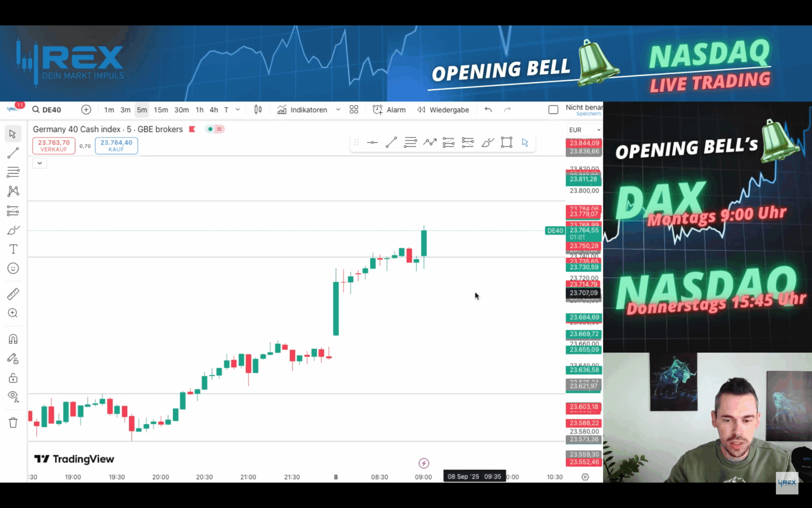Image resolution: width=812 pixels, height=508 pixels.
Task: Select horizontal line in favorites toolbar
Action: (372, 143)
